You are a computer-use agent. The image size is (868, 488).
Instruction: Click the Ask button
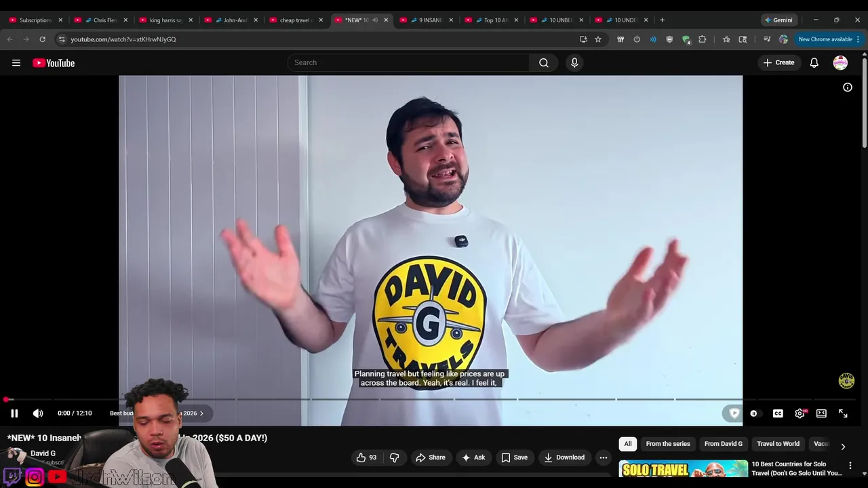[473, 457]
